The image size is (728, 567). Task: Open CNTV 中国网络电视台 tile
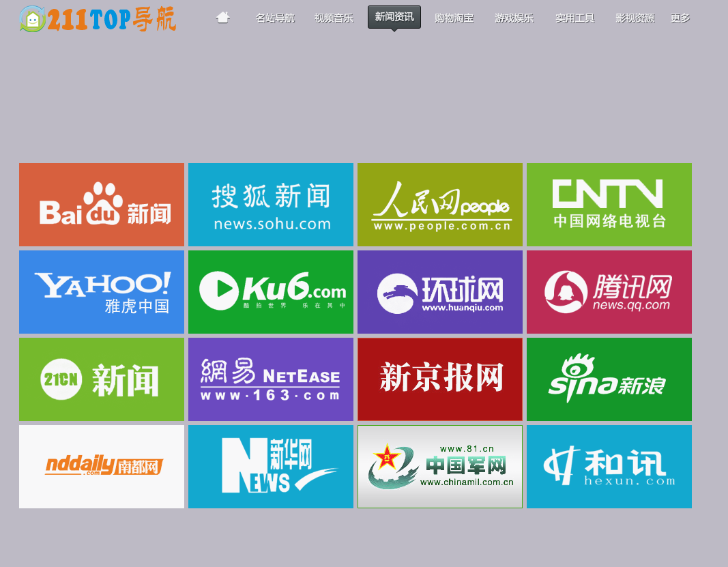click(609, 205)
